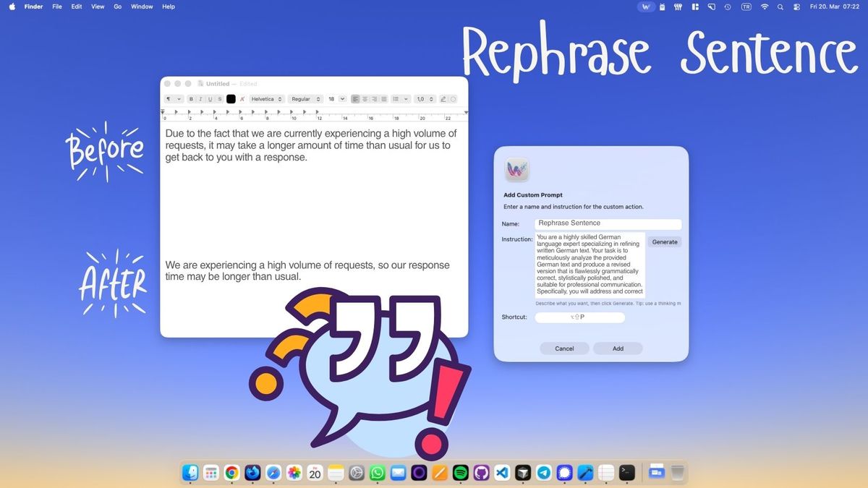Open the Helvetica font family dropdown

(x=266, y=99)
